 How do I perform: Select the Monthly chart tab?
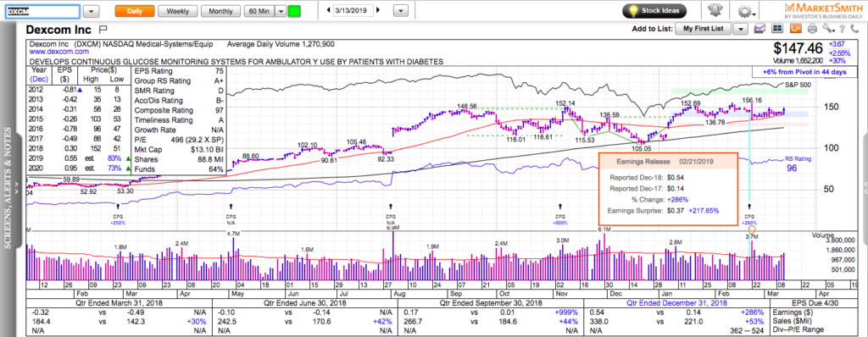click(x=220, y=11)
